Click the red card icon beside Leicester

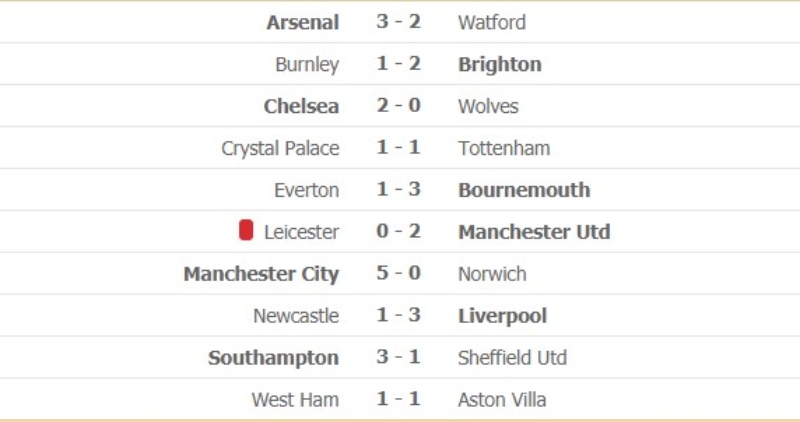pyautogui.click(x=246, y=231)
